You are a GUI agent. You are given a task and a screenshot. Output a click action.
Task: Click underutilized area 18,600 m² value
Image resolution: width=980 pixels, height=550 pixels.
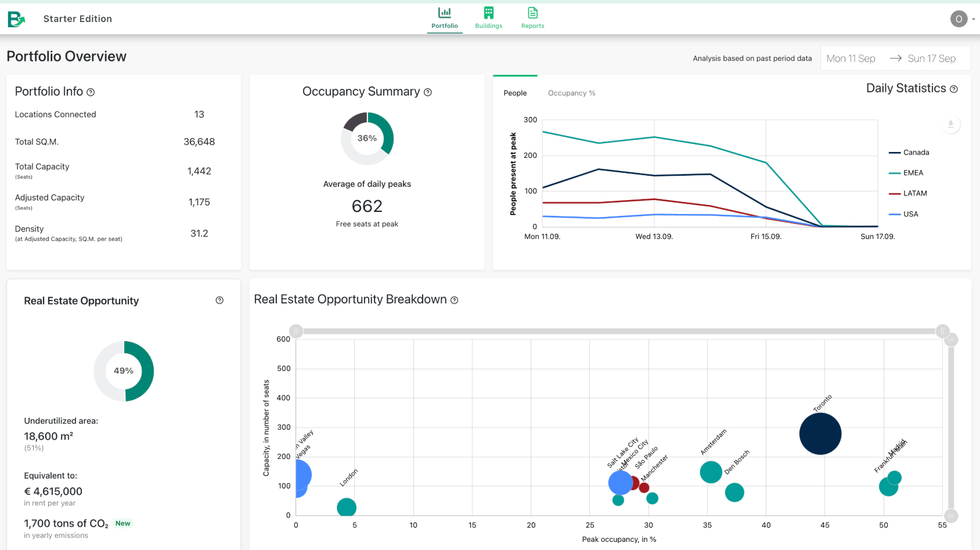(49, 436)
